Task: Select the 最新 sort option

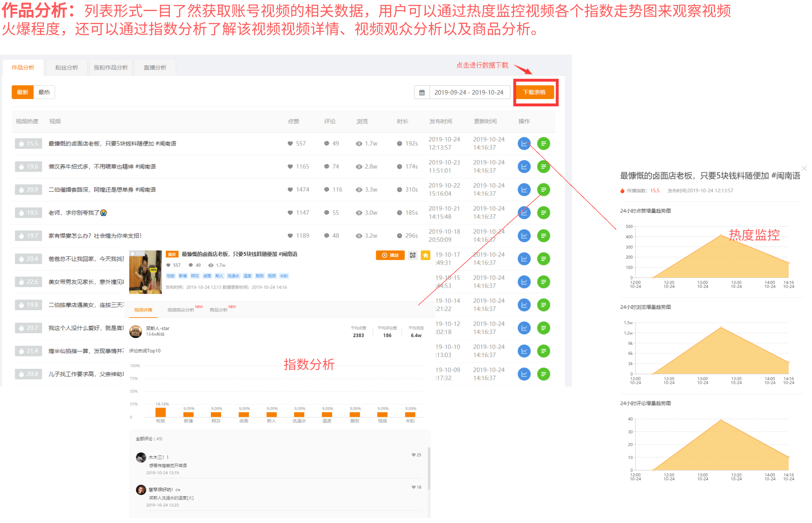Action: [23, 92]
